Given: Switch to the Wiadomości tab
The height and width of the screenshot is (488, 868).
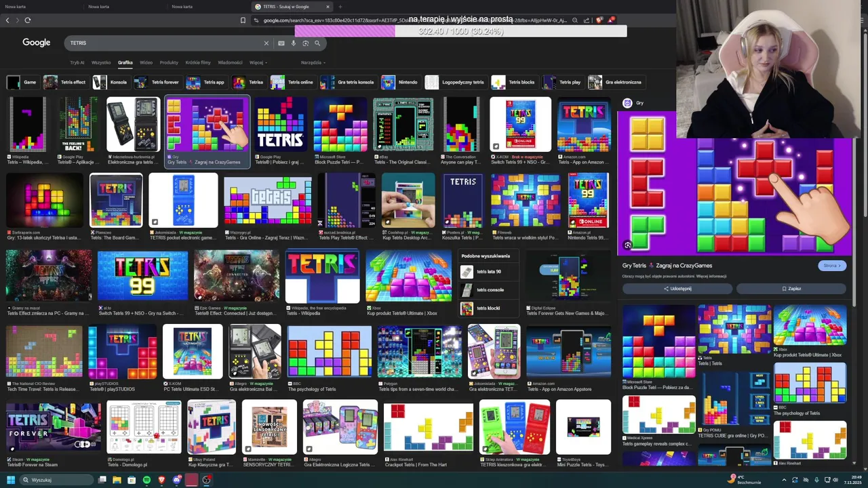Looking at the screenshot, I should point(230,62).
